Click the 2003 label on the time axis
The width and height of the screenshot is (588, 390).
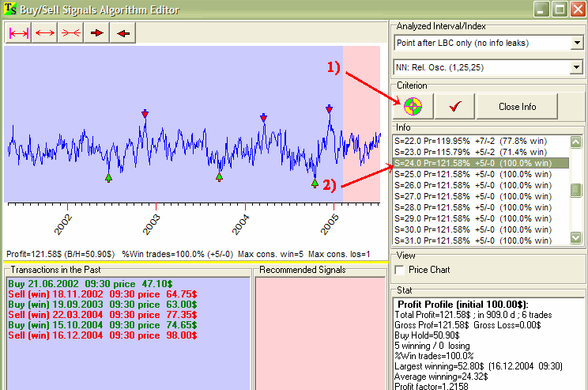[151, 225]
